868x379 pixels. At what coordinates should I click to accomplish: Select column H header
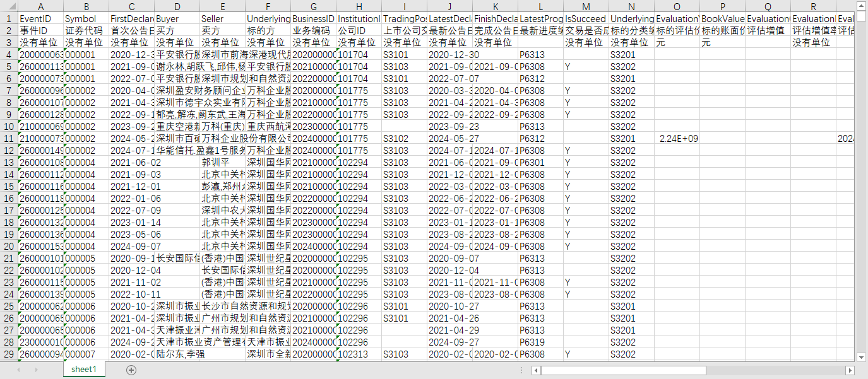[359, 6]
